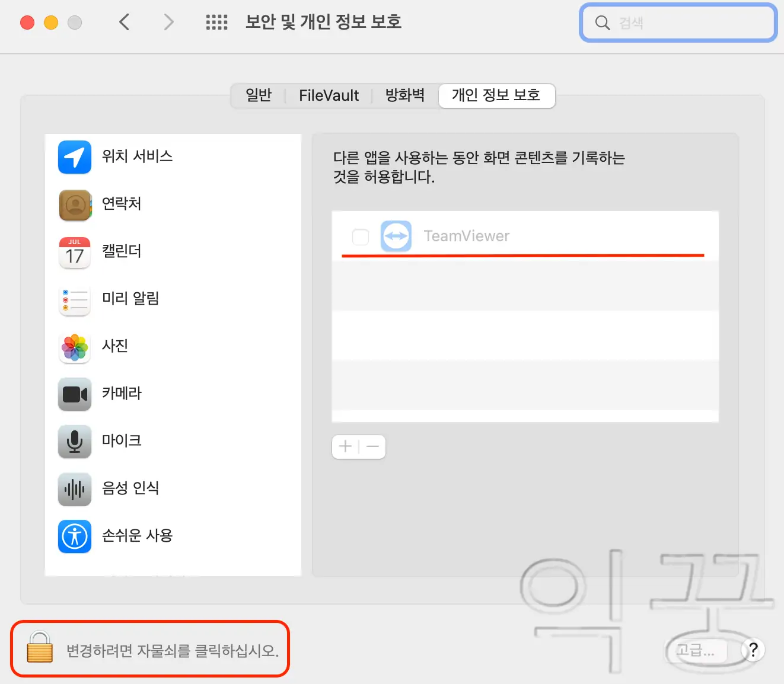This screenshot has height=684, width=784.
Task: Add an app with the plus button
Action: tap(345, 446)
